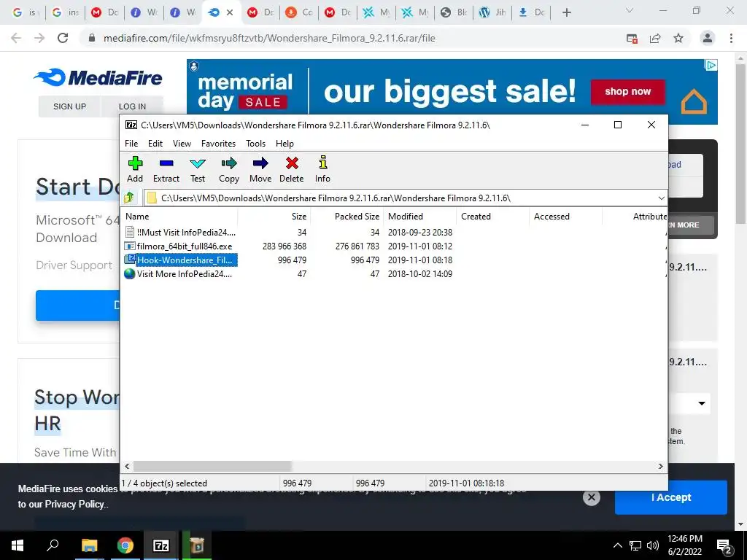Click 7-Zip taskbar icon
This screenshot has height=560, width=747.
pyautogui.click(x=161, y=545)
